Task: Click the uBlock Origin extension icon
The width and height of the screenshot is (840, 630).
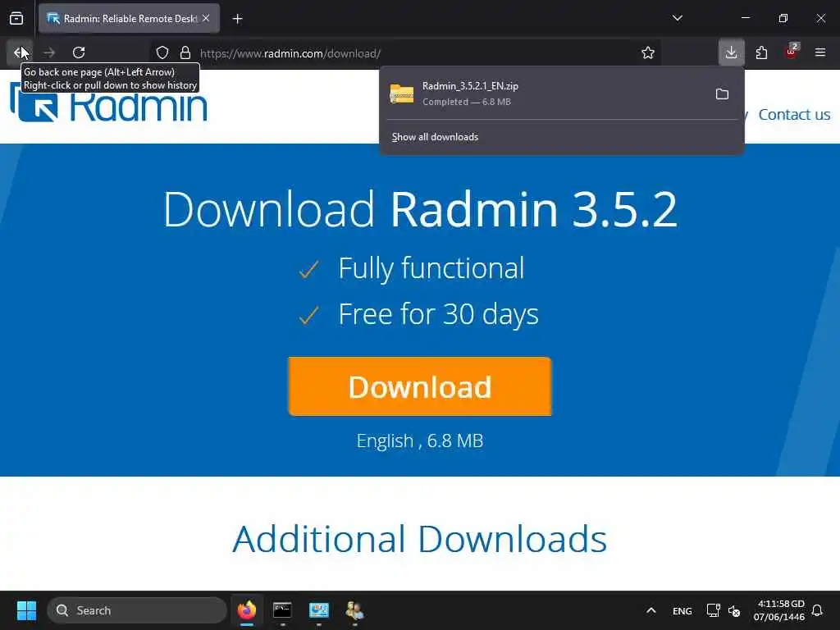Action: point(792,52)
